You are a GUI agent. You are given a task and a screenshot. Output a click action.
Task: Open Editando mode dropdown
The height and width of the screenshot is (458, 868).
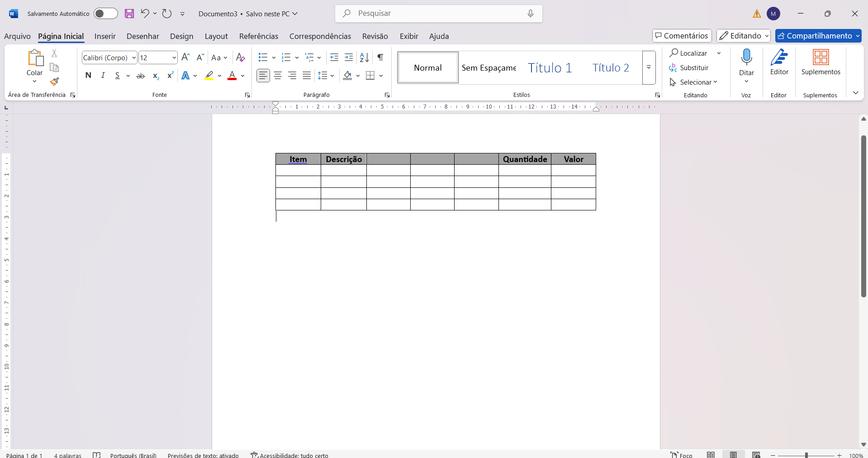(x=743, y=36)
